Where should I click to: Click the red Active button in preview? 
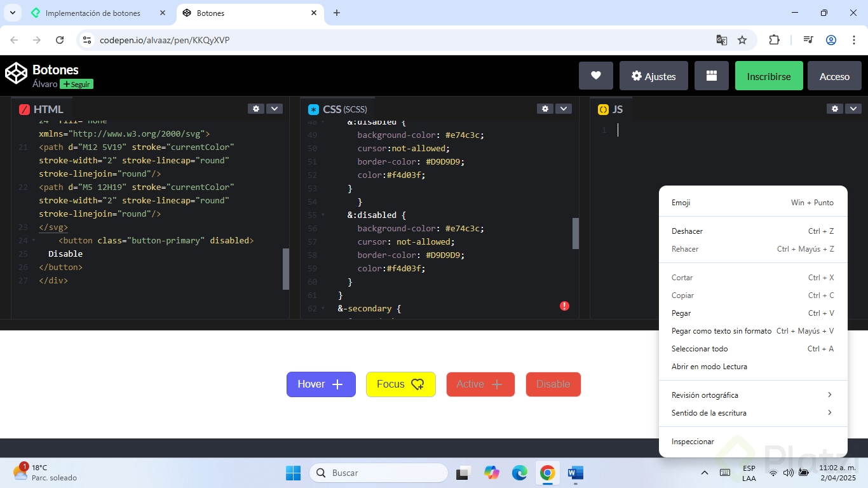[x=480, y=384]
